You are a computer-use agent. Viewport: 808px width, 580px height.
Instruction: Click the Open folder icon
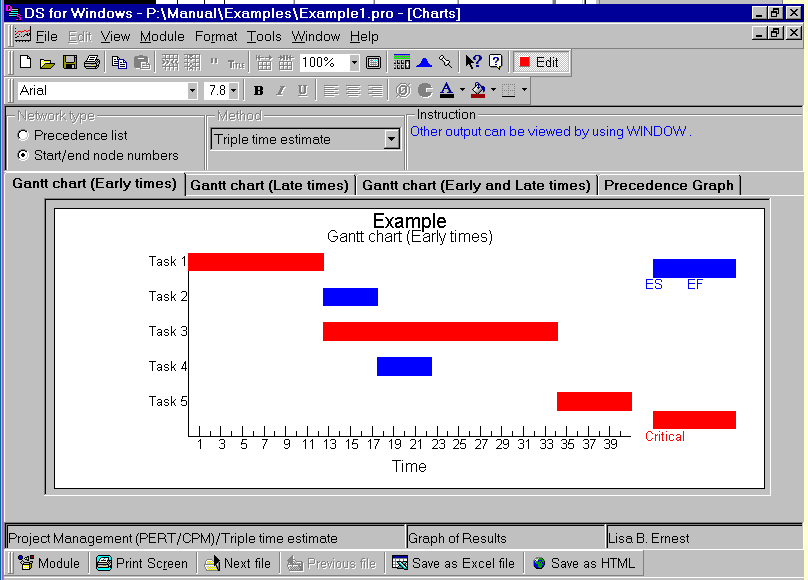47,62
